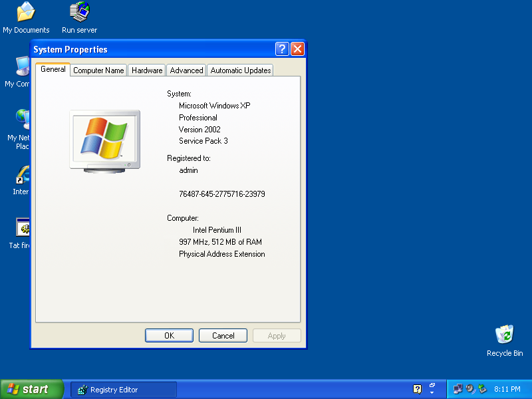Open the My Documents desktop icon
532x399 pixels.
[25, 17]
